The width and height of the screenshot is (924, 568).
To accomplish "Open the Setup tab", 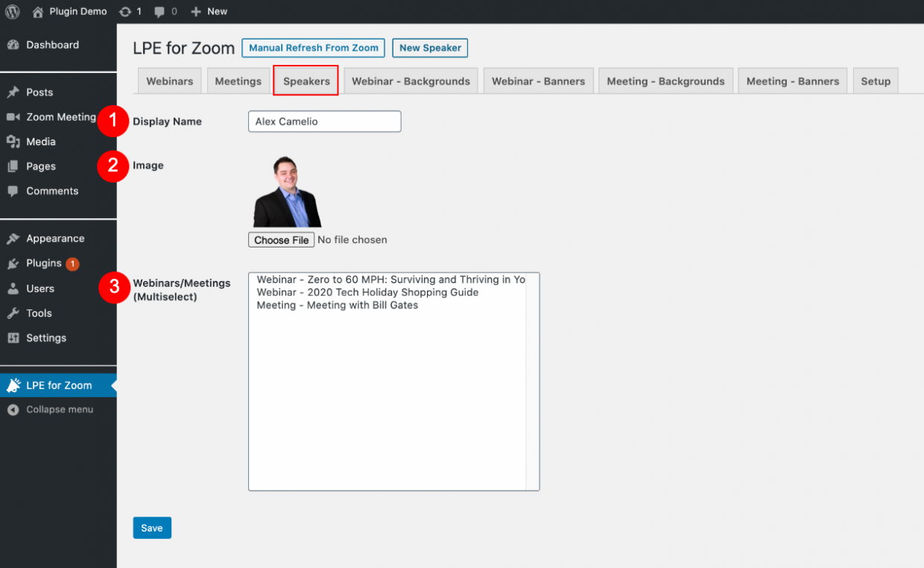I will click(x=876, y=81).
